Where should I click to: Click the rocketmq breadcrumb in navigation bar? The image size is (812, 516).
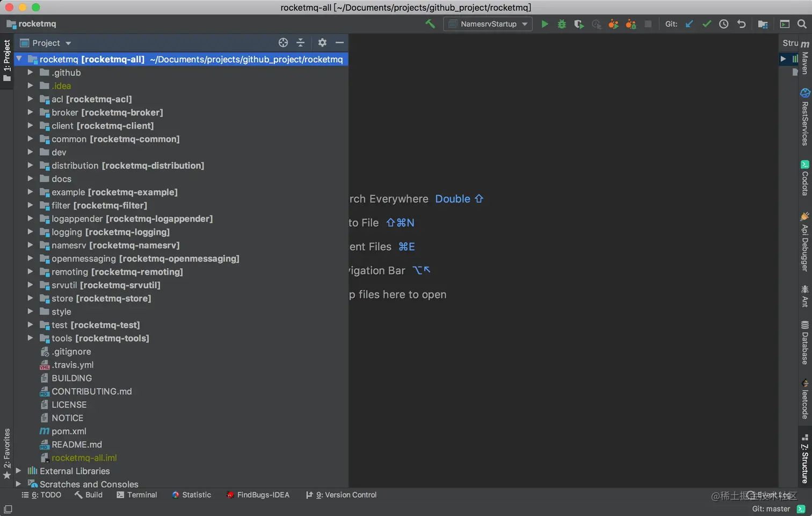coord(31,24)
